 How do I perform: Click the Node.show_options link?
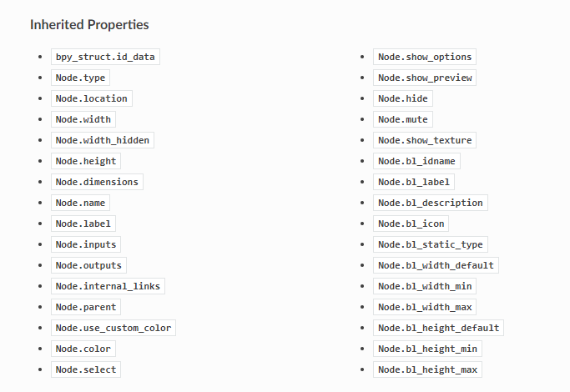coord(425,57)
